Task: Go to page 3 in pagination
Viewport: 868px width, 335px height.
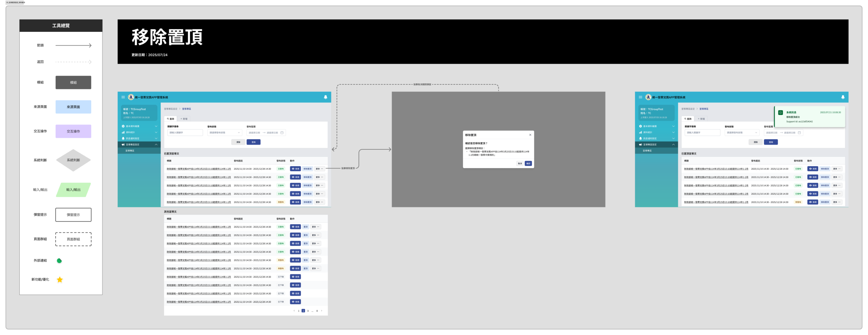Action: click(x=308, y=311)
